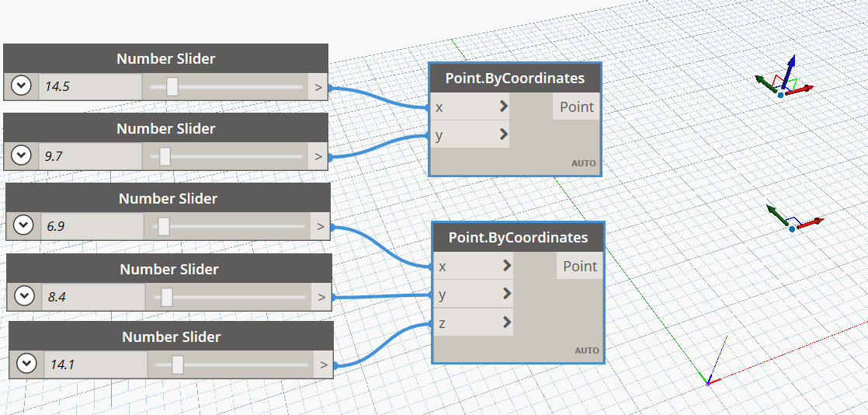The width and height of the screenshot is (868, 415).
Task: Expand the 6.9 slider settings chevron
Action: [23, 226]
